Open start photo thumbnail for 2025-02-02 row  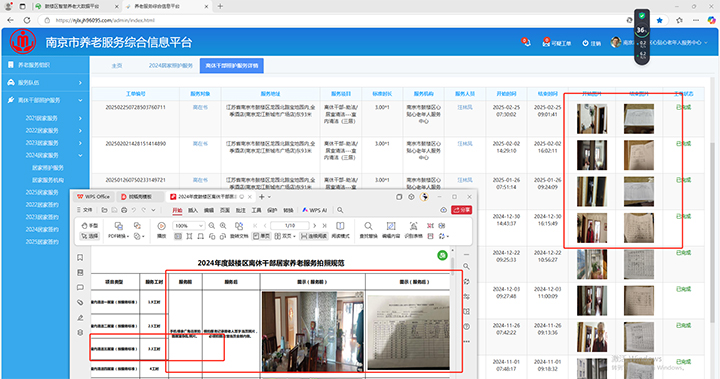[592, 155]
